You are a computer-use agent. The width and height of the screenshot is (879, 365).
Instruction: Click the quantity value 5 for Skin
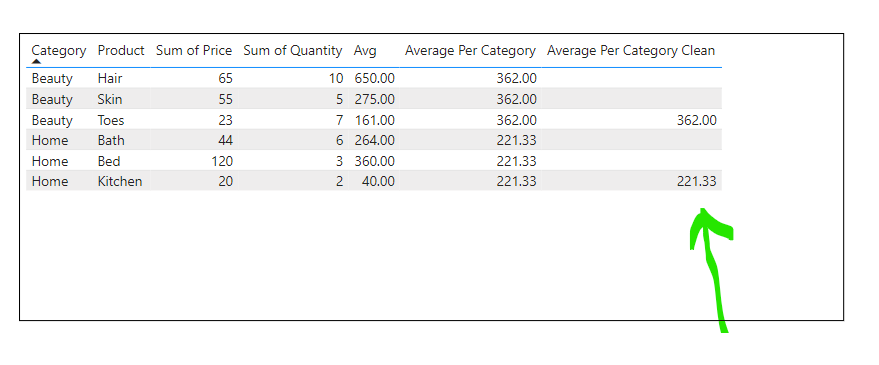point(339,99)
